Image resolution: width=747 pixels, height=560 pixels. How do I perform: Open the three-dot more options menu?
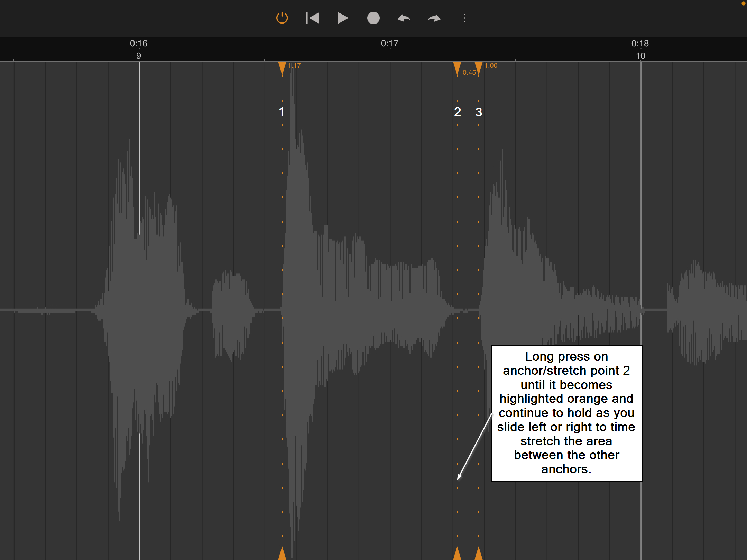pyautogui.click(x=464, y=18)
